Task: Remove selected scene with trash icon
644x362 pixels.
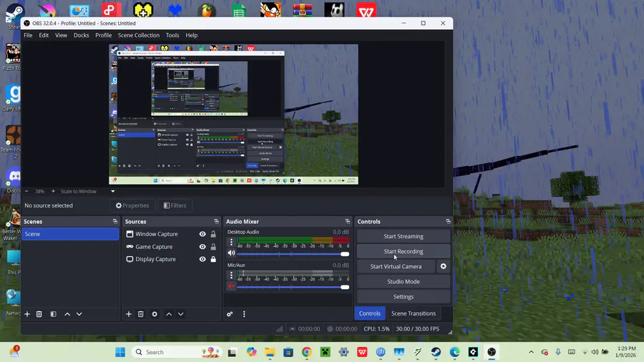Action: (x=39, y=314)
